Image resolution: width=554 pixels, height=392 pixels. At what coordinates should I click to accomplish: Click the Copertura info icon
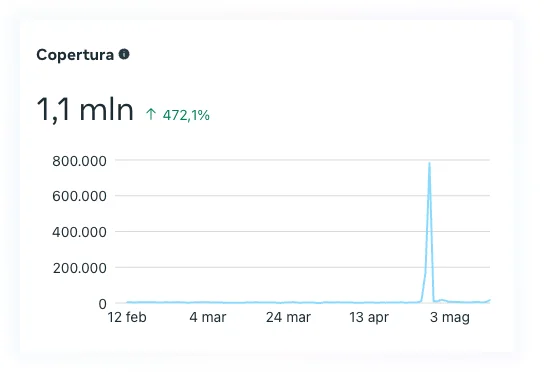124,54
